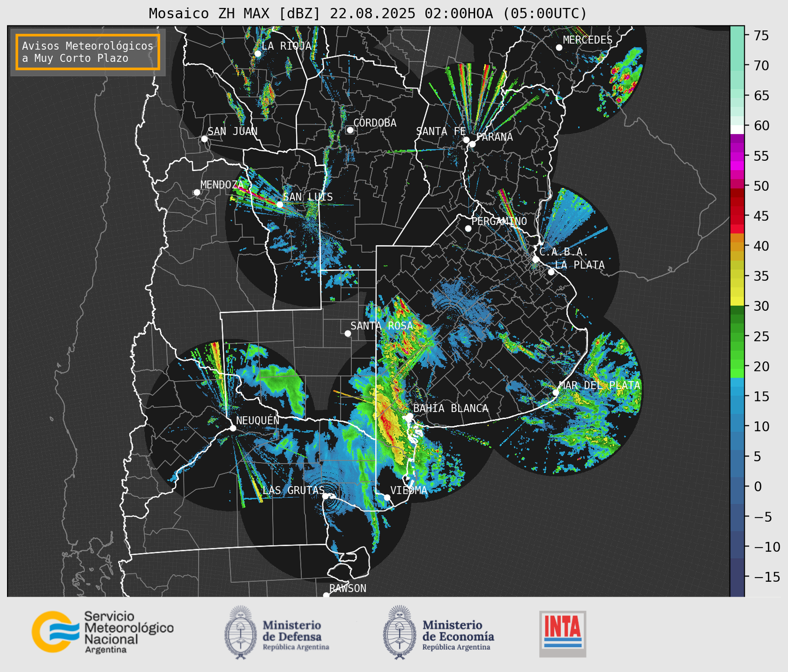Click the Paraná city marker dot
788x672 pixels.
click(x=472, y=144)
